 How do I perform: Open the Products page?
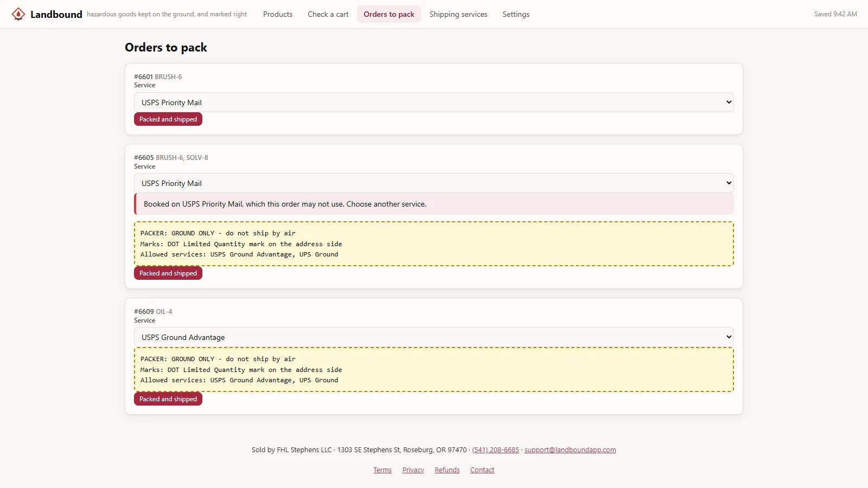click(x=278, y=14)
